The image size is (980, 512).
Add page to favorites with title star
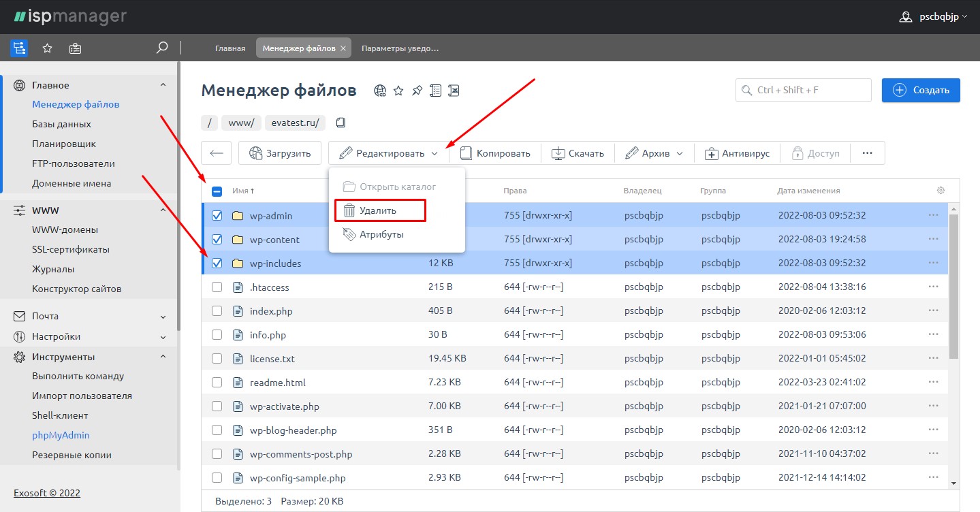point(399,91)
